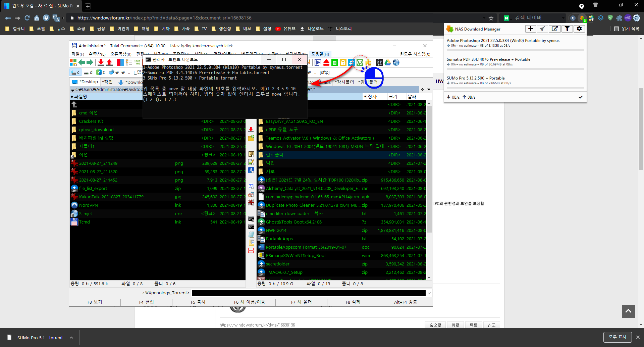The width and height of the screenshot is (644, 347).
Task: Click the green trash bin toolbar icon
Action: click(x=334, y=62)
